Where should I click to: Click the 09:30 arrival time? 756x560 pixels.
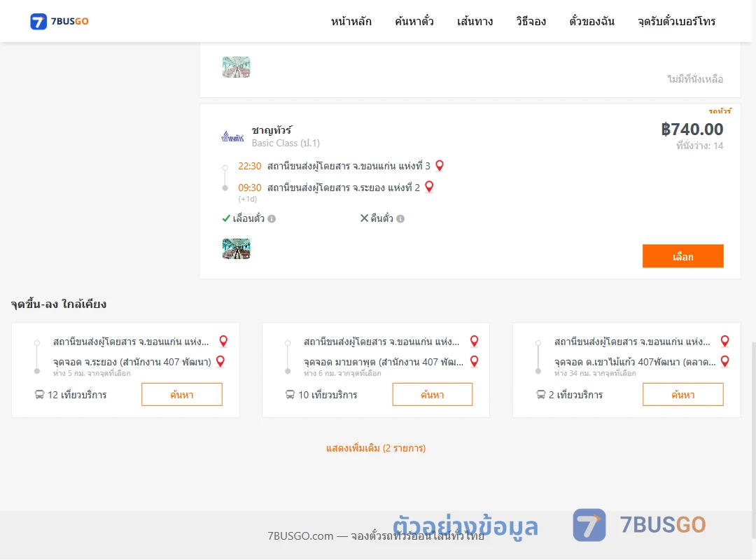pos(250,188)
